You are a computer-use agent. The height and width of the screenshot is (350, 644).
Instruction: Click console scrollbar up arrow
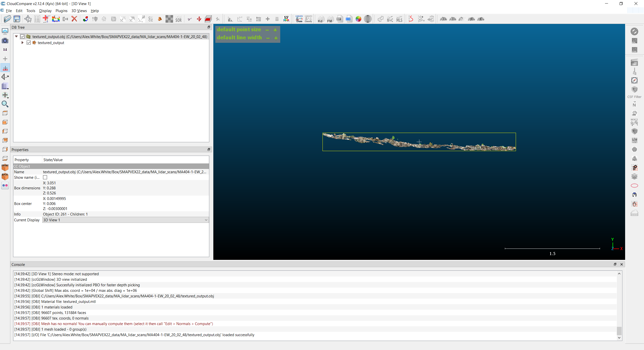tap(619, 274)
